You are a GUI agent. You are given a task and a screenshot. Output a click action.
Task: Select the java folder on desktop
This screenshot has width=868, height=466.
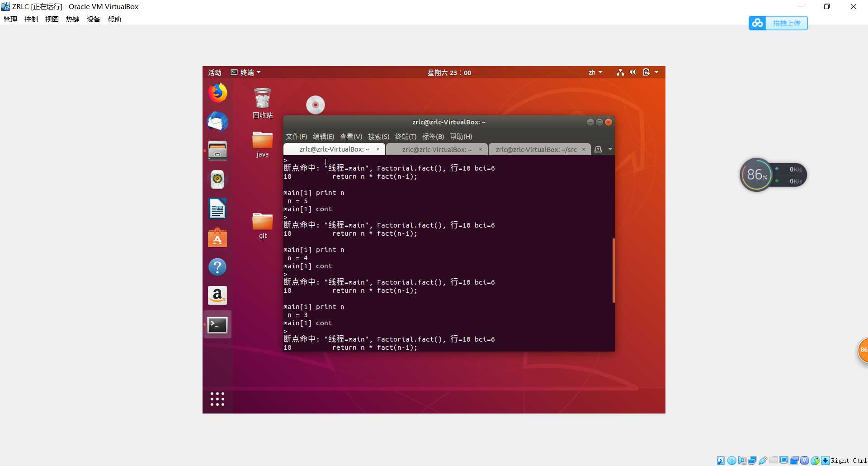coord(263,144)
